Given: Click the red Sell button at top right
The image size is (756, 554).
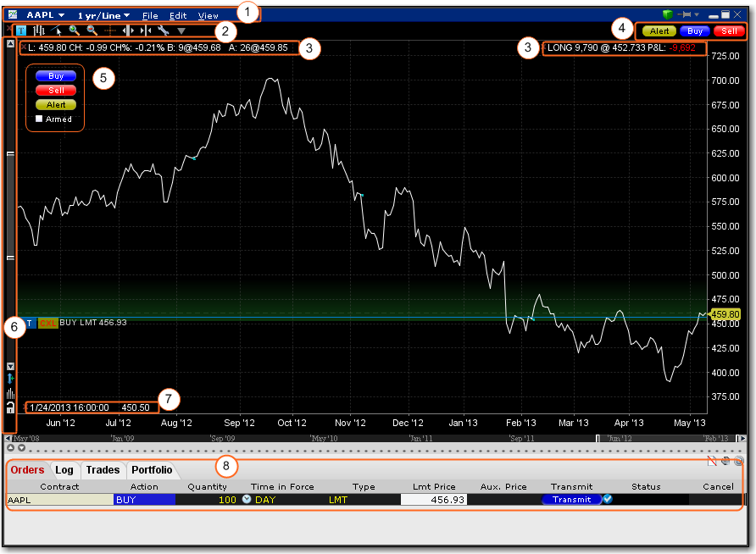Looking at the screenshot, I should coord(729,30).
